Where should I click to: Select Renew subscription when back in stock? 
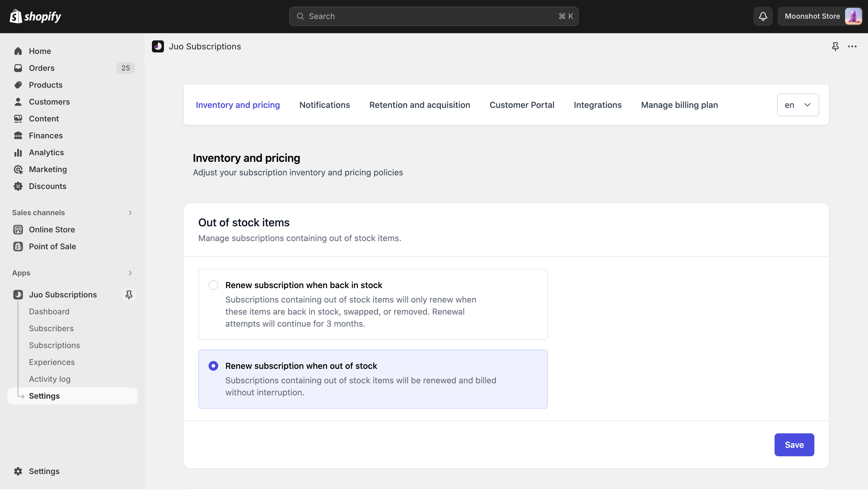(x=213, y=285)
